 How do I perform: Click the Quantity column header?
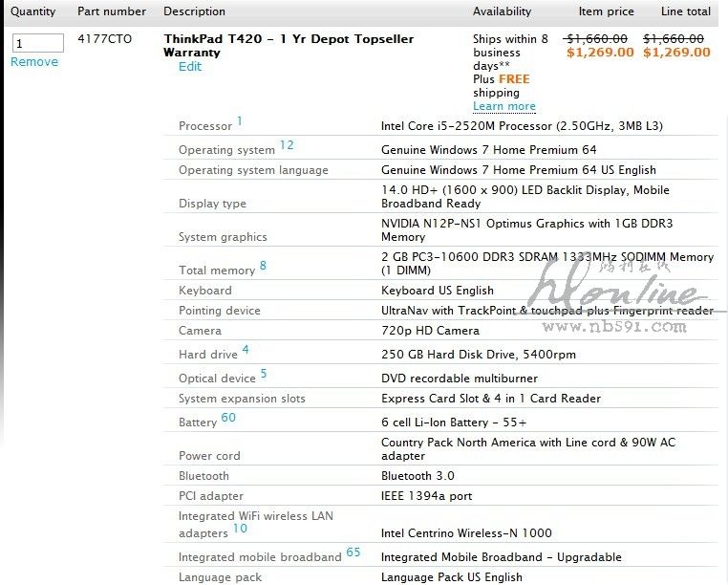(33, 11)
